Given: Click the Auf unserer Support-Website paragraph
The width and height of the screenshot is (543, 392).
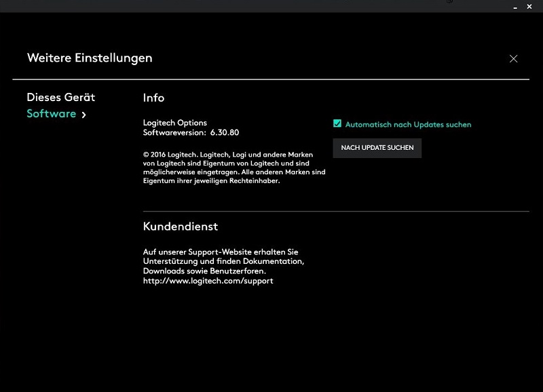Looking at the screenshot, I should 224,261.
